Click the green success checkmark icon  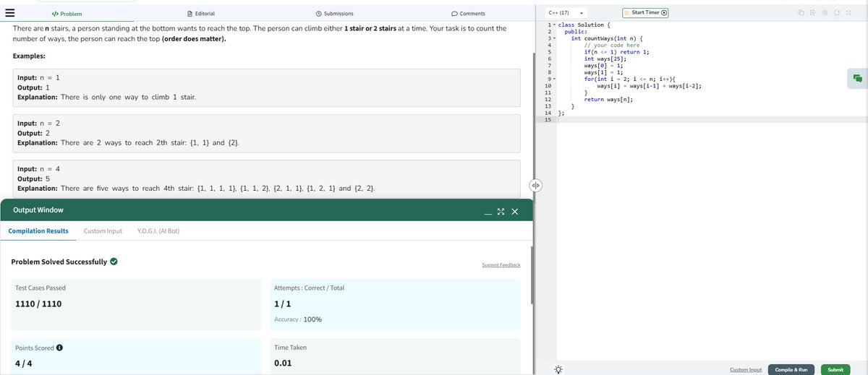click(x=114, y=262)
